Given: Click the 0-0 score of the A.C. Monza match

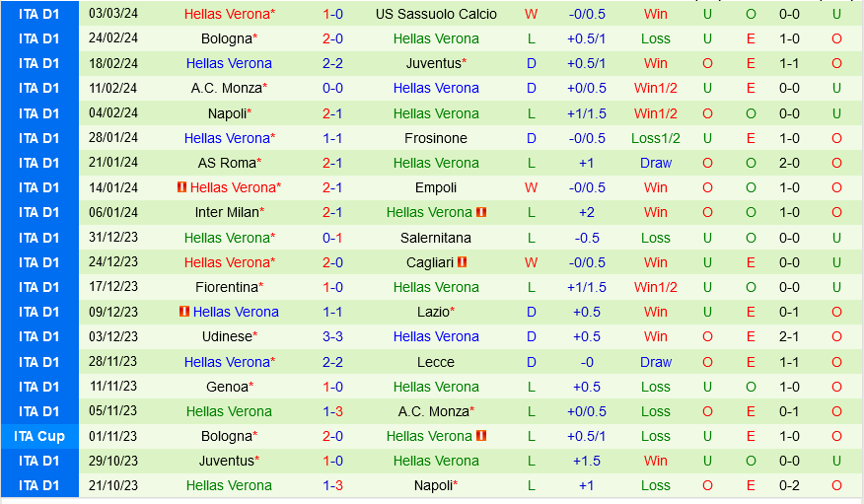Looking at the screenshot, I should pos(332,88).
